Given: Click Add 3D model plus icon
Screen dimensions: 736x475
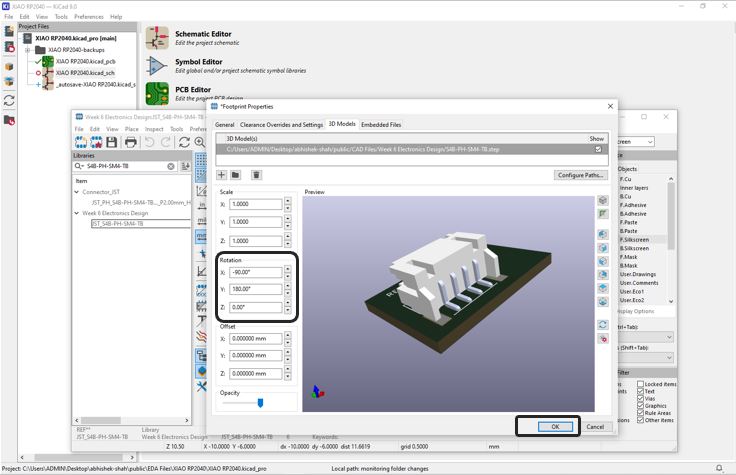Looking at the screenshot, I should [222, 175].
